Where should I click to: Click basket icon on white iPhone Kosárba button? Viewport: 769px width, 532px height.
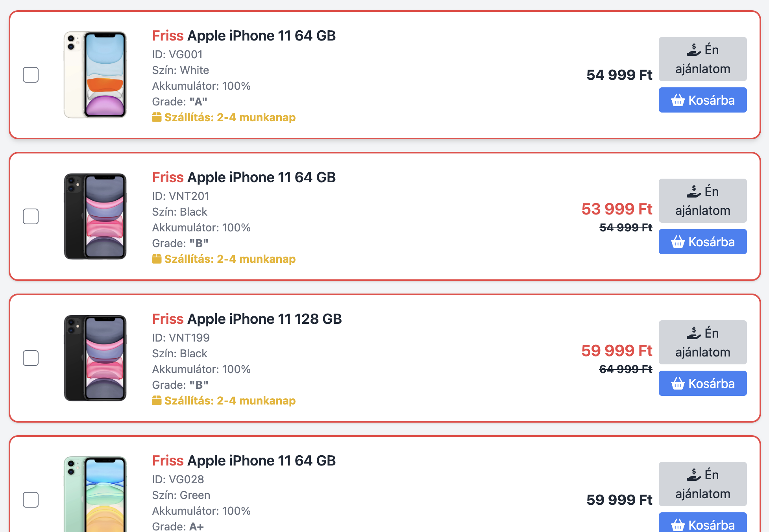[678, 100]
